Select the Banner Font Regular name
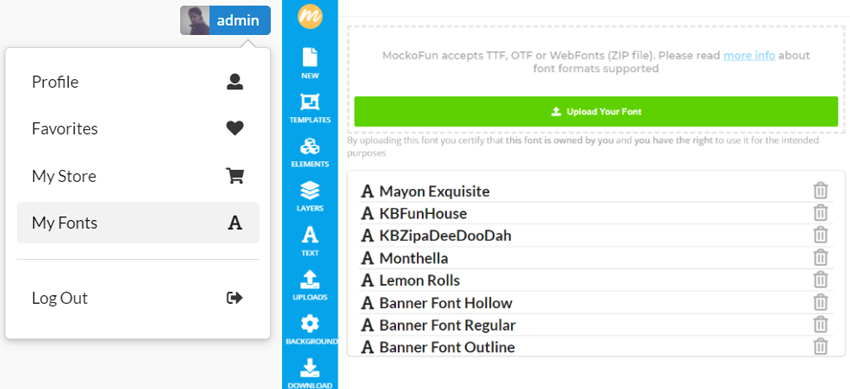 coord(447,325)
